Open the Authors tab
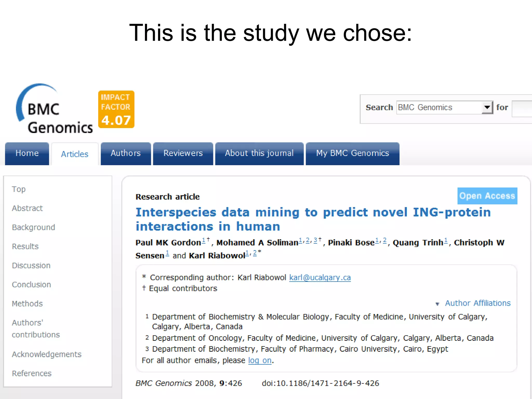Viewport: 532px width, 399px height. coord(126,154)
